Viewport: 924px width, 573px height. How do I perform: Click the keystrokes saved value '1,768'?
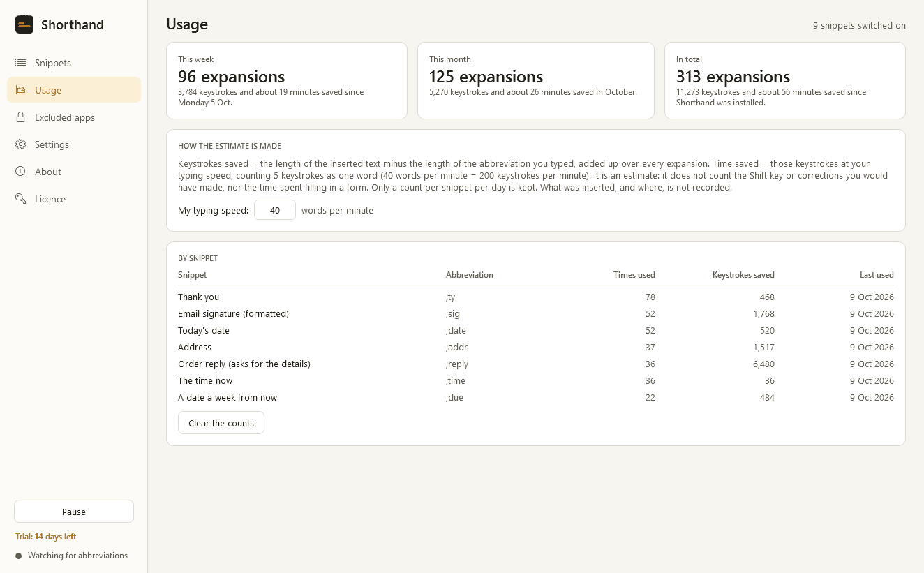pos(763,314)
